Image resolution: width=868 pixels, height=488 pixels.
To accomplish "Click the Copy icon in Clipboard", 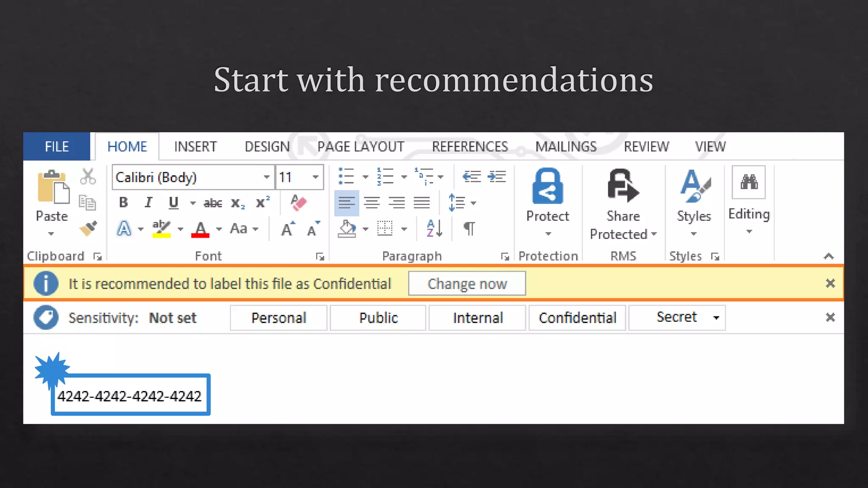I will coord(87,202).
